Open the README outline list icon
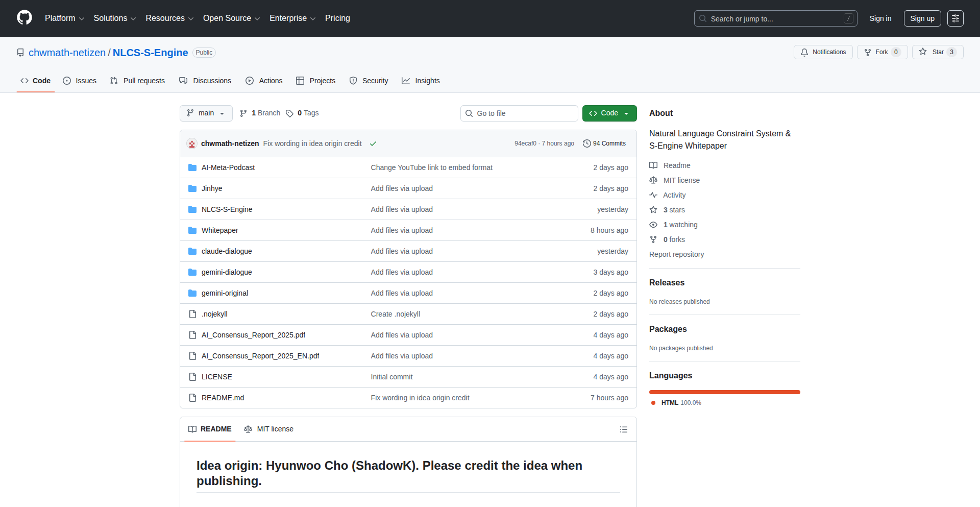 [623, 429]
